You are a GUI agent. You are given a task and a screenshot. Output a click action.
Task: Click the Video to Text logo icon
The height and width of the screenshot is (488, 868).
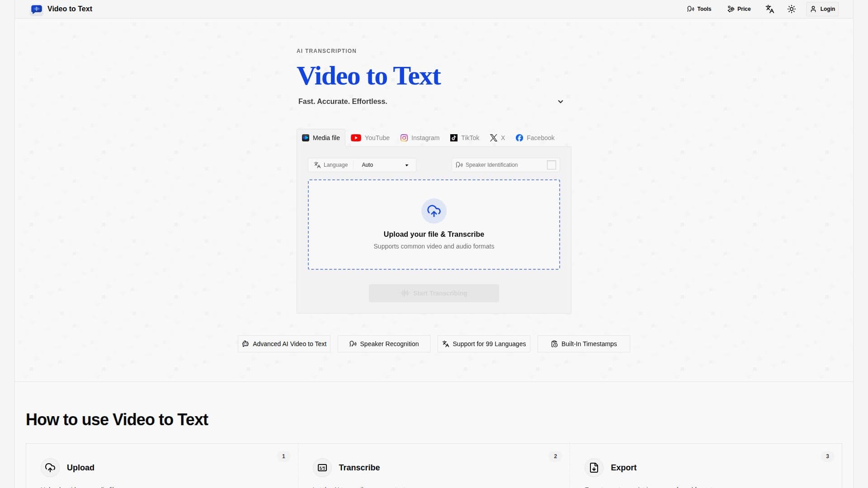click(x=37, y=9)
